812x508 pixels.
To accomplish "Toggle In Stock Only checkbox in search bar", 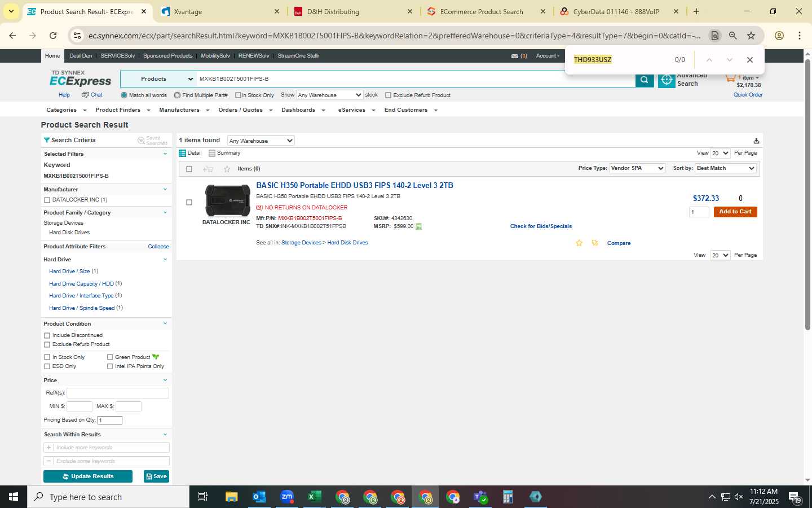I will 238,95.
